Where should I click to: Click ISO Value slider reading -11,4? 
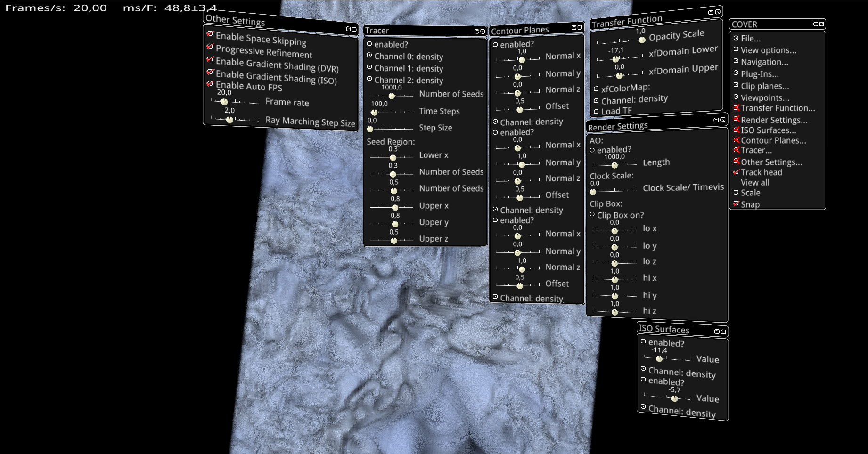(x=667, y=358)
